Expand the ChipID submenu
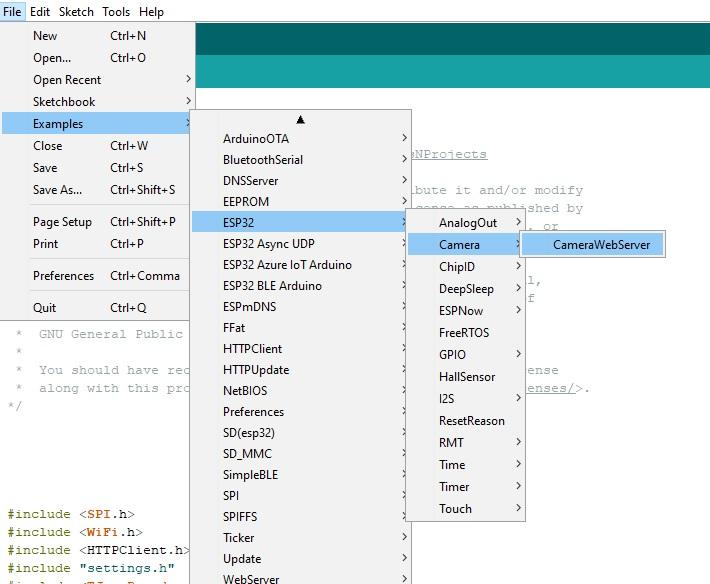The image size is (710, 584). [x=465, y=267]
